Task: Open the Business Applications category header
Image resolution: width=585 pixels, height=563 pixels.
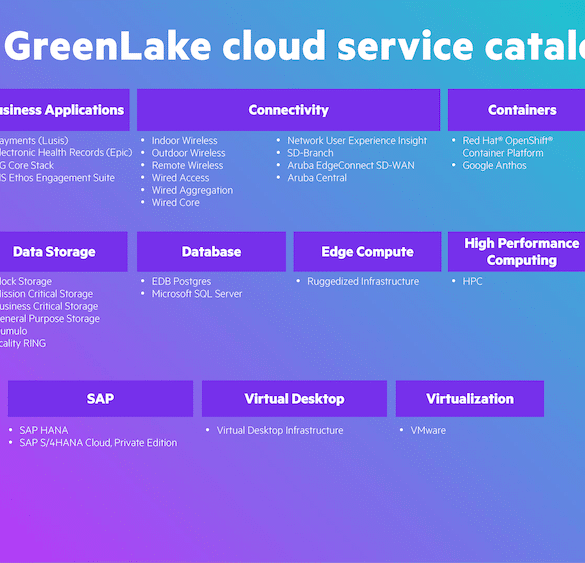Action: (x=65, y=110)
